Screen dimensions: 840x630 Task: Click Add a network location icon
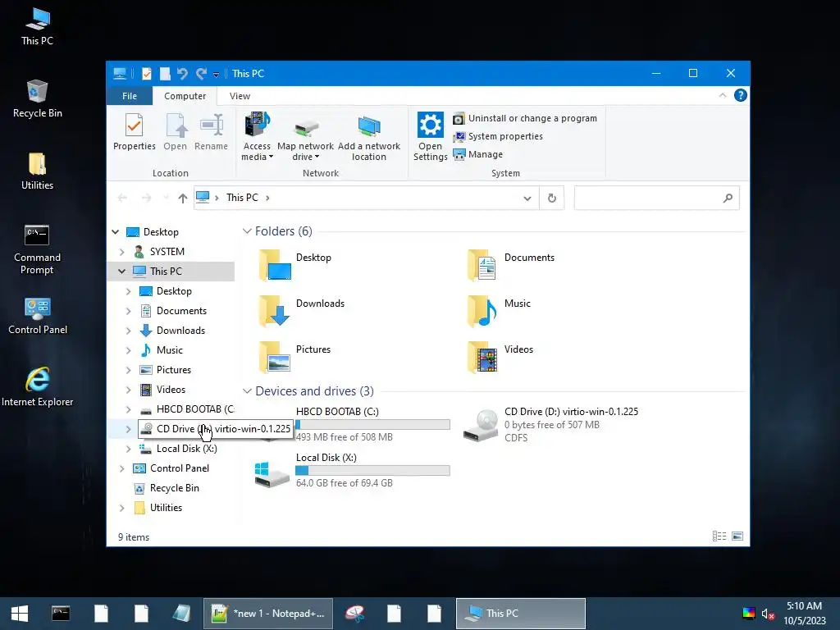point(368,136)
